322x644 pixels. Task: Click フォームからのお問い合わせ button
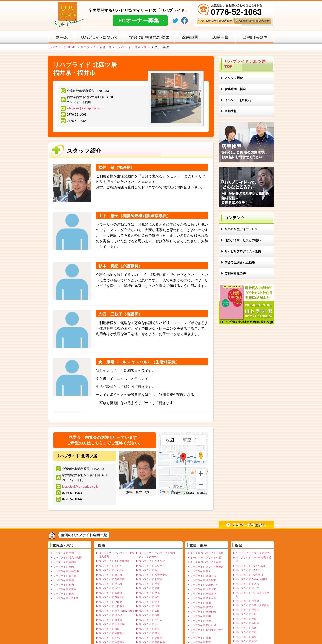pos(215,21)
